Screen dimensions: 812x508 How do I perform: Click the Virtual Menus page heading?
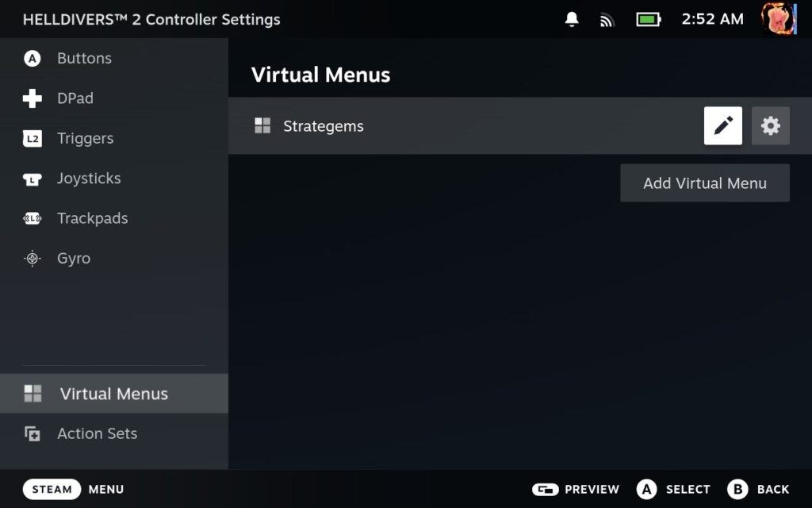[x=320, y=75]
